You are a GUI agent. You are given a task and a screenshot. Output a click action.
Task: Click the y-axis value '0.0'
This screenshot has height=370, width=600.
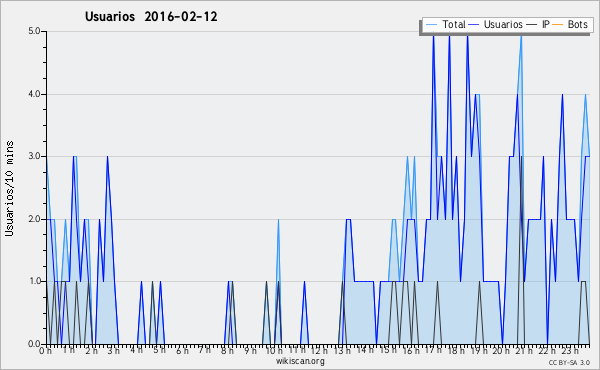(34, 344)
